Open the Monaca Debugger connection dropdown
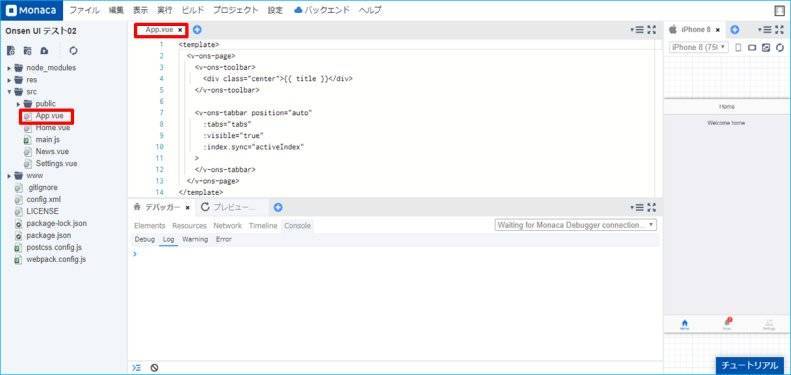The width and height of the screenshot is (791, 375). pos(576,225)
